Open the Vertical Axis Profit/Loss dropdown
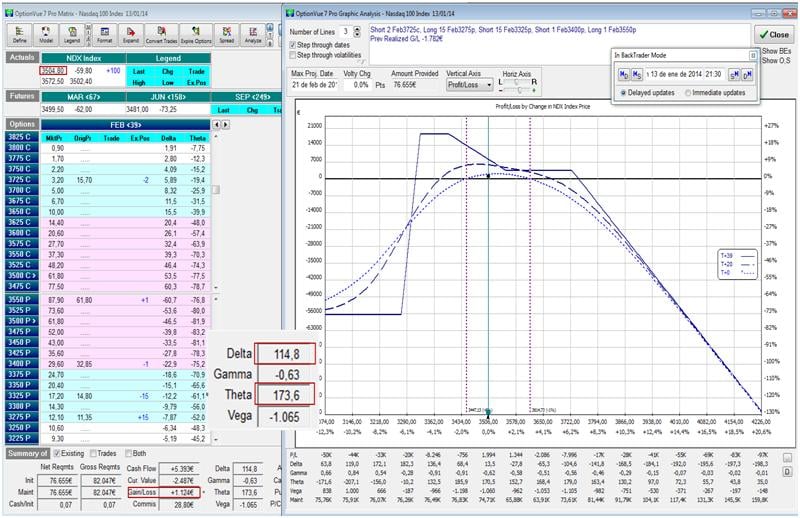Screen dimensions: 800x518 pos(471,86)
